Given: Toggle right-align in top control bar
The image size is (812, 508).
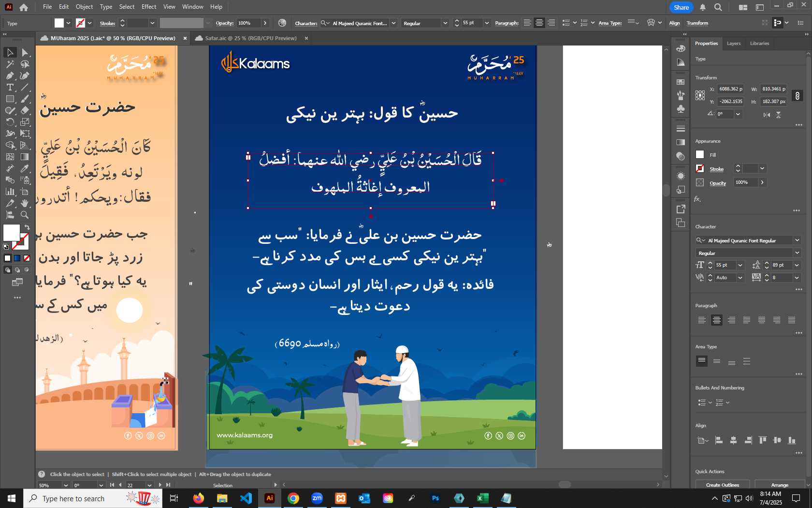Looking at the screenshot, I should 551,23.
